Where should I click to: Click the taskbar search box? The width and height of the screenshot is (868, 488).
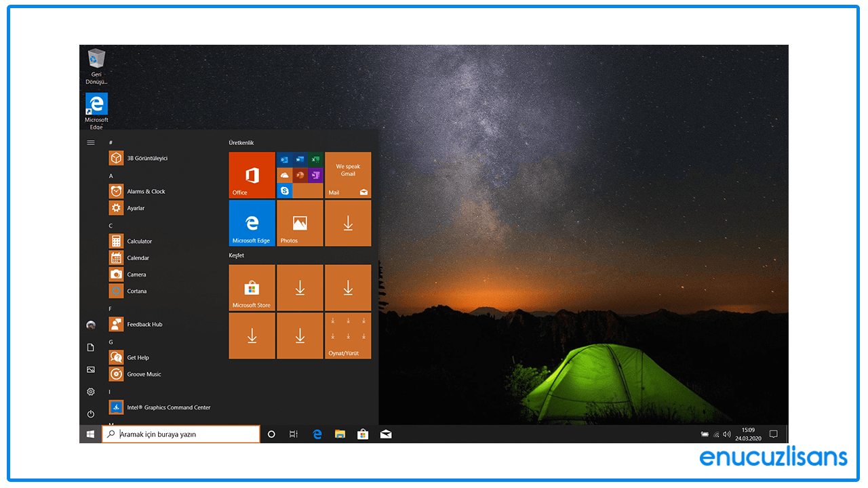180,434
